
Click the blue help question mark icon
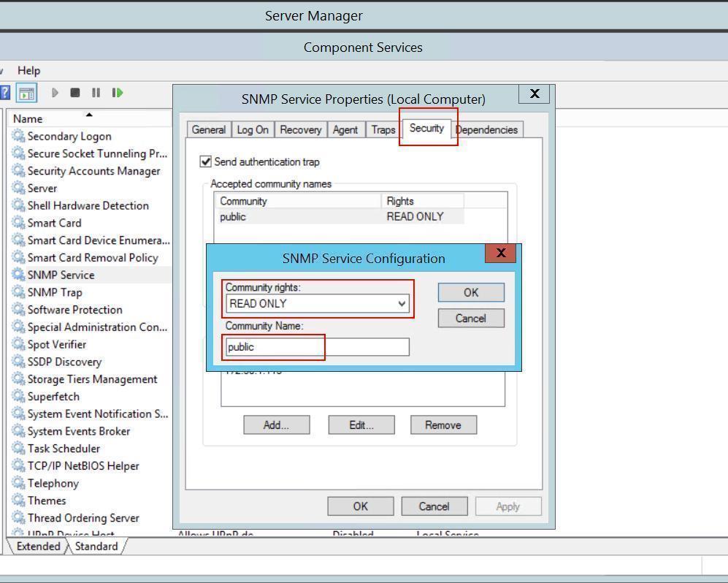click(4, 93)
